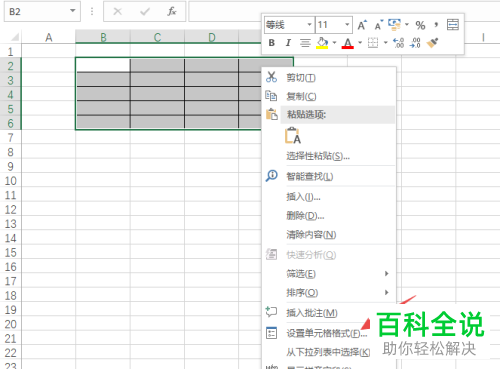Open borders dropdown arrow
Screen dimensions: 500x369
point(386,43)
